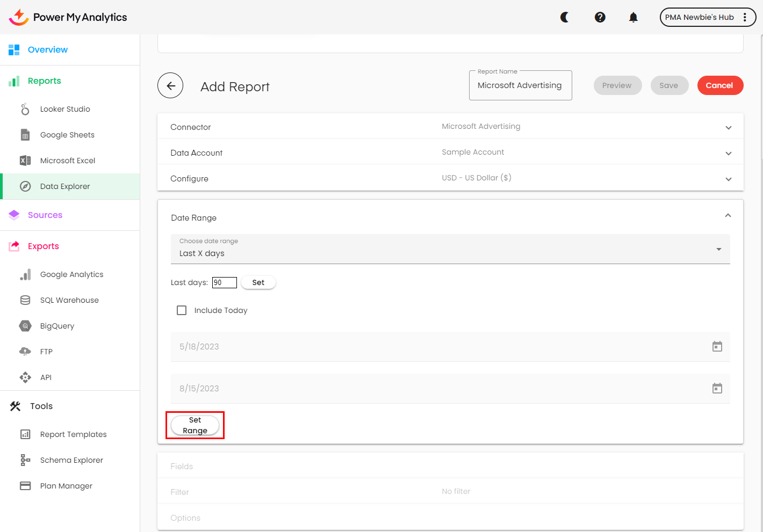
Task: Open the BigQuery export option
Action: click(x=57, y=326)
